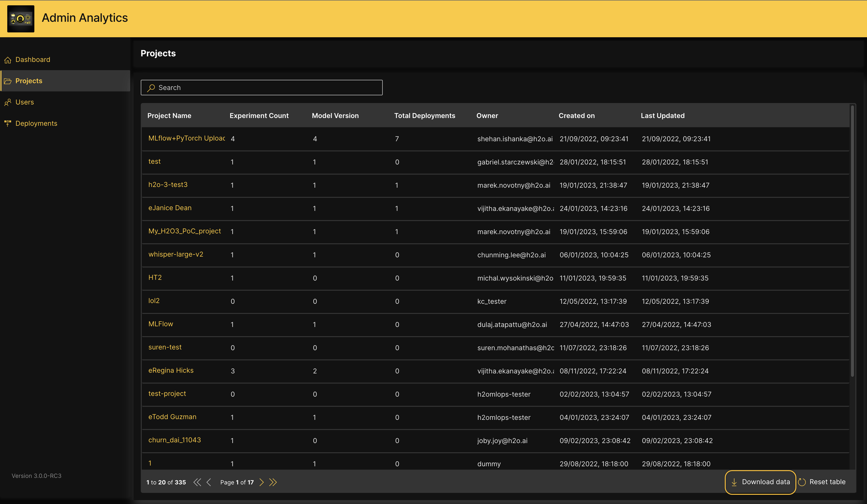
Task: Jump to first page double arrow
Action: click(x=197, y=482)
